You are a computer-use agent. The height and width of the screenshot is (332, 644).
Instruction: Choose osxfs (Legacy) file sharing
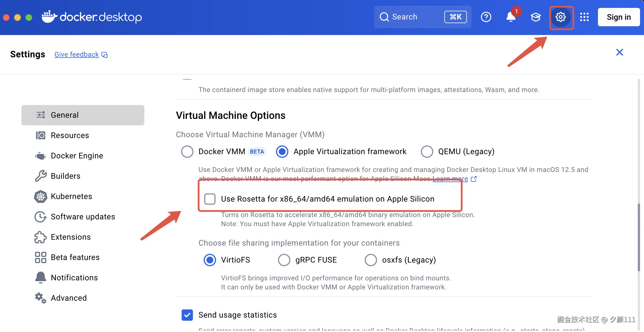[371, 260]
